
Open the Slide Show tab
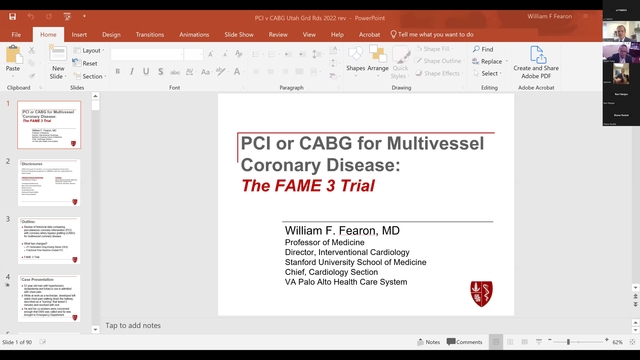click(239, 35)
